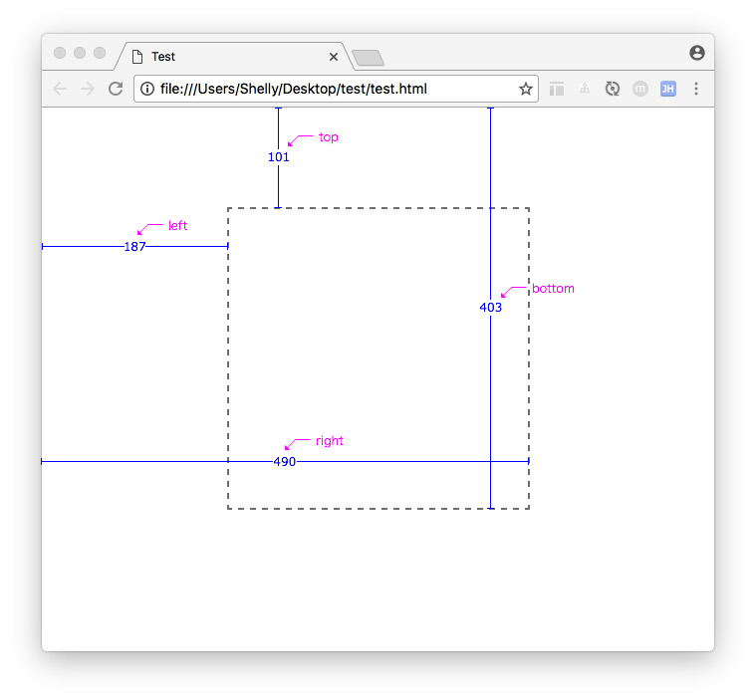Click the layout panel extension icon
Viewport: 756px width, 700px height.
coord(557,89)
